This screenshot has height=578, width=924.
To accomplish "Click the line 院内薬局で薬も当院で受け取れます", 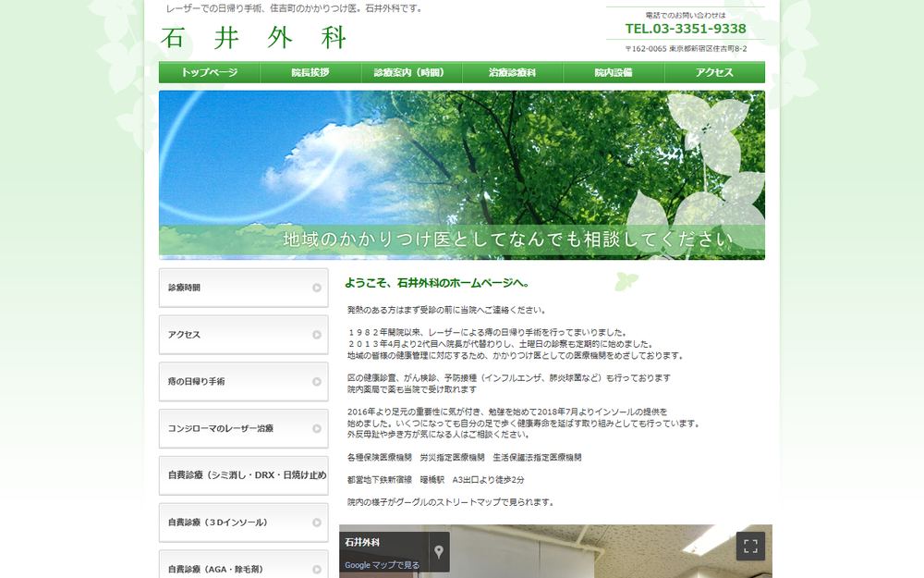I will tap(411, 390).
